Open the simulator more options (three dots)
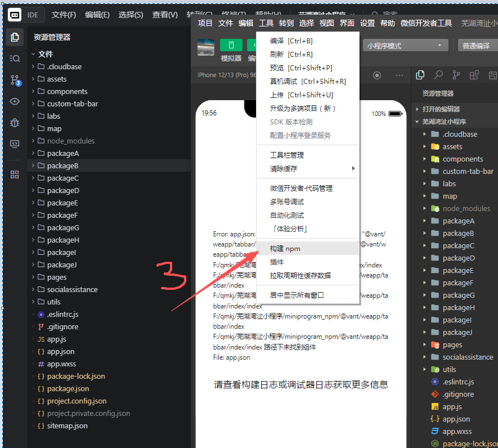 (400, 75)
